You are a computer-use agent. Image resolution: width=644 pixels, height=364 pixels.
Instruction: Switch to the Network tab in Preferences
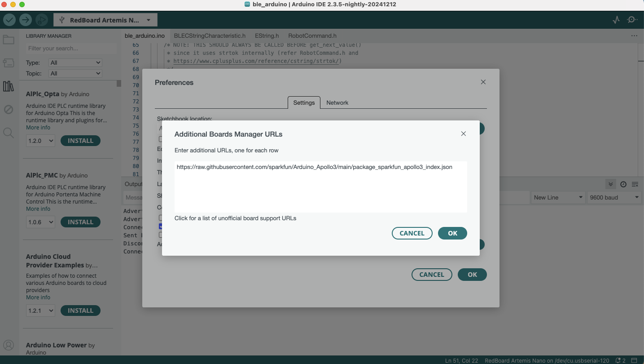[337, 102]
